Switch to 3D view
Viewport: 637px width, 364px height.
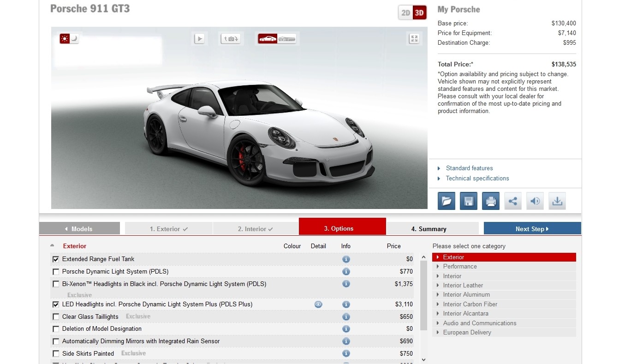tap(419, 13)
